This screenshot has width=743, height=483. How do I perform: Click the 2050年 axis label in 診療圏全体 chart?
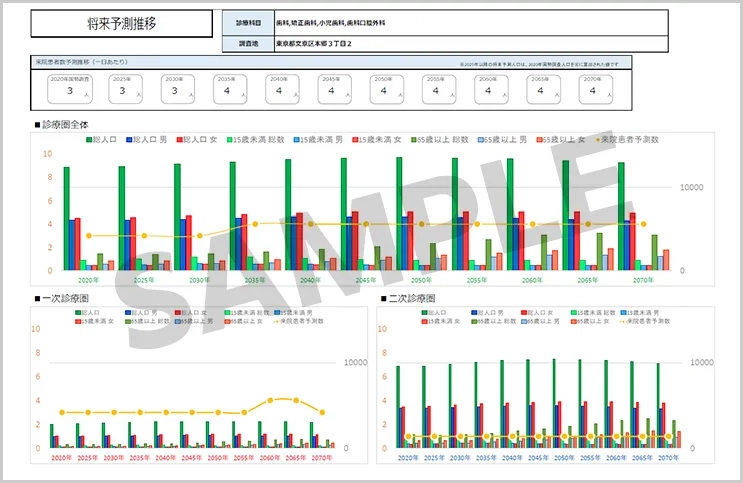click(x=421, y=280)
